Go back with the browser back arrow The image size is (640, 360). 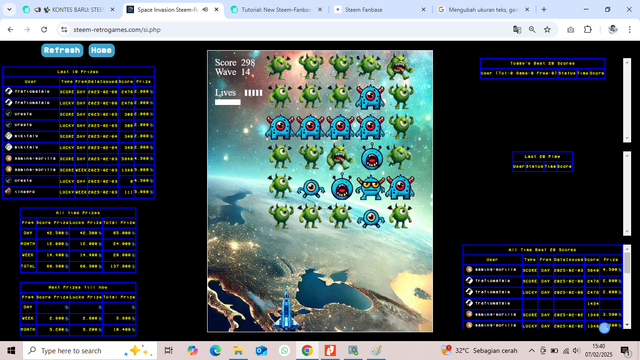(x=10, y=29)
